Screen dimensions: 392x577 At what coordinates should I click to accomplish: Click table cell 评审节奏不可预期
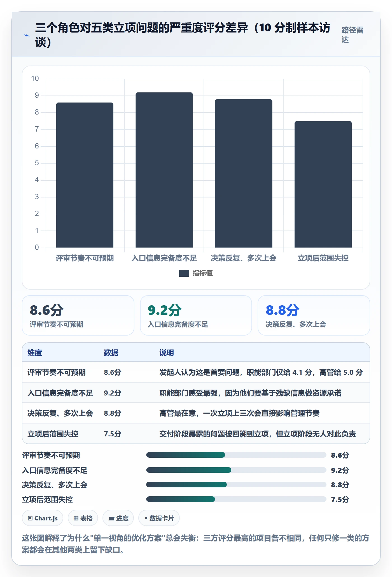click(57, 373)
